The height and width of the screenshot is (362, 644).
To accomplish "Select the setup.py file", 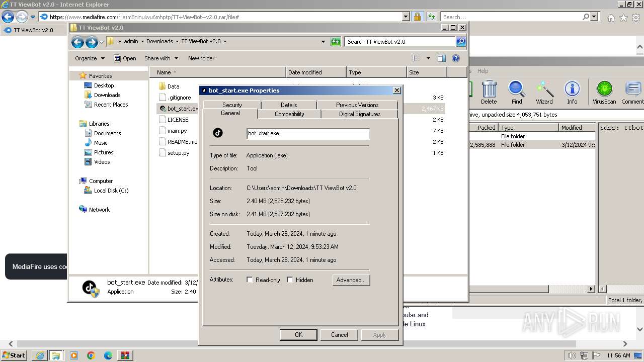I will coord(178,153).
